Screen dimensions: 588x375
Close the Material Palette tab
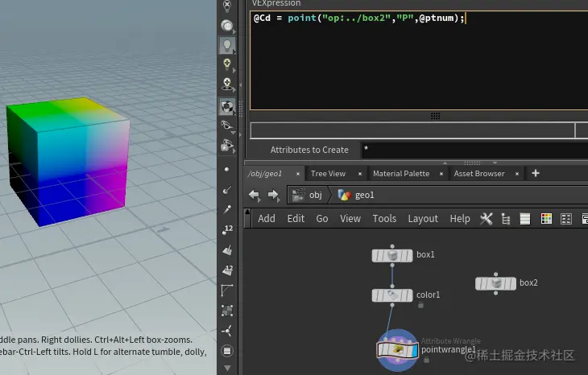point(441,174)
